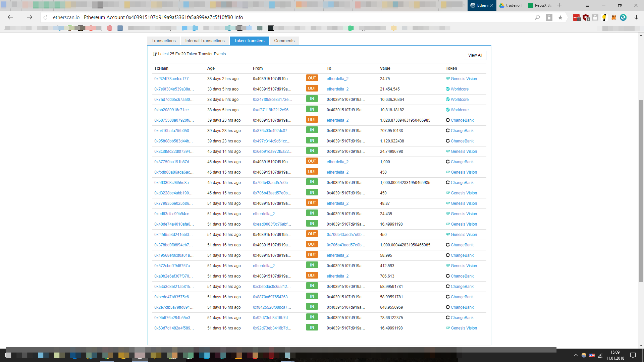Open the browser downloads arrow
The height and width of the screenshot is (362, 644).
636,17
